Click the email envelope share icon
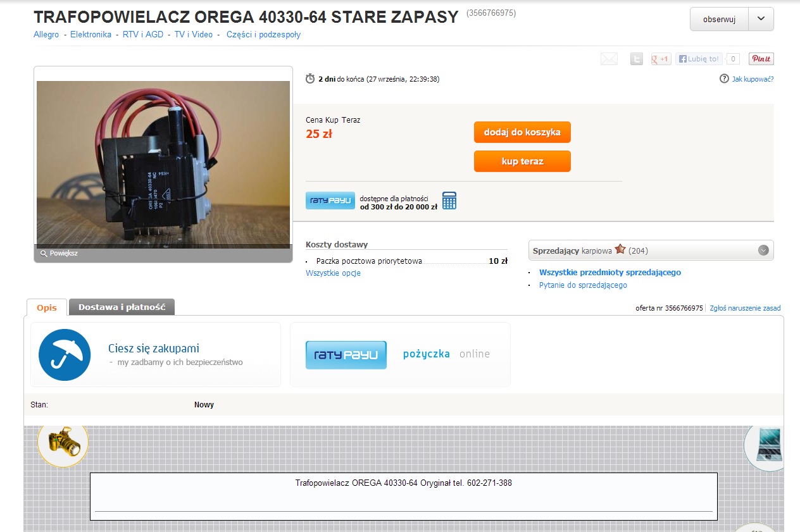 pos(609,59)
